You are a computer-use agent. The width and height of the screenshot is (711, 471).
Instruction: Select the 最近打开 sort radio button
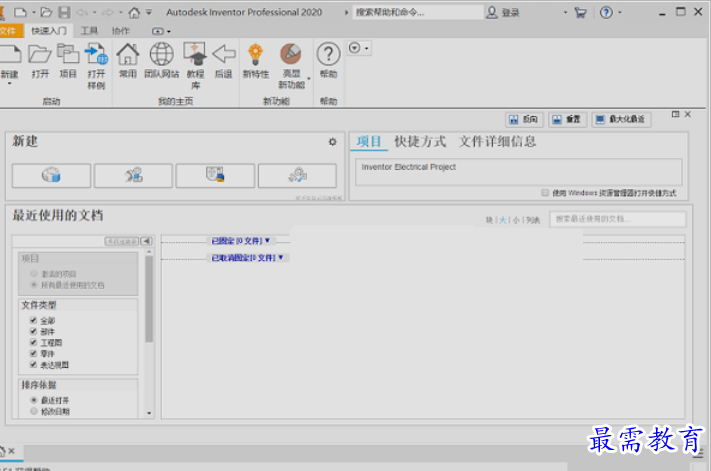click(34, 400)
